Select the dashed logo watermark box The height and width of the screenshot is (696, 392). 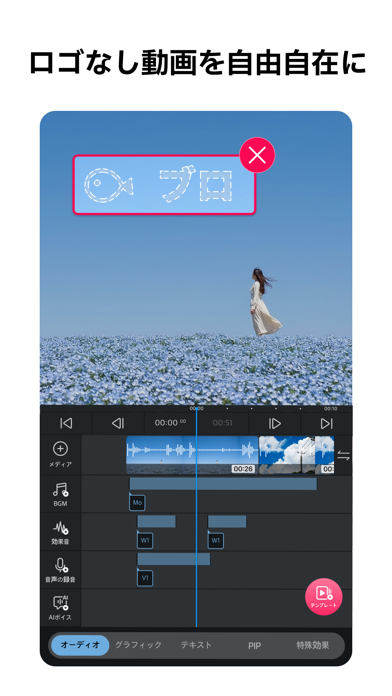[164, 185]
